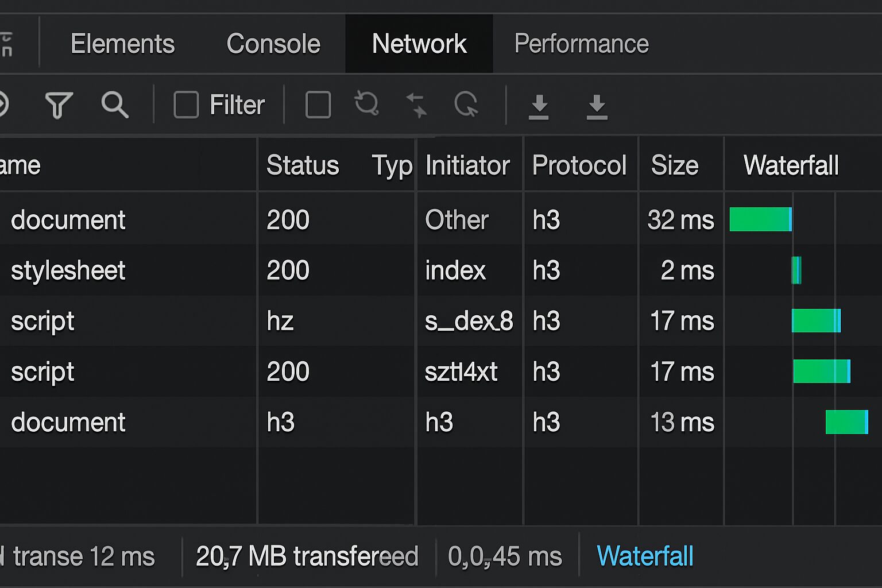Click the Initiator column header
Viewport: 882px width, 588px height.
pos(467,165)
